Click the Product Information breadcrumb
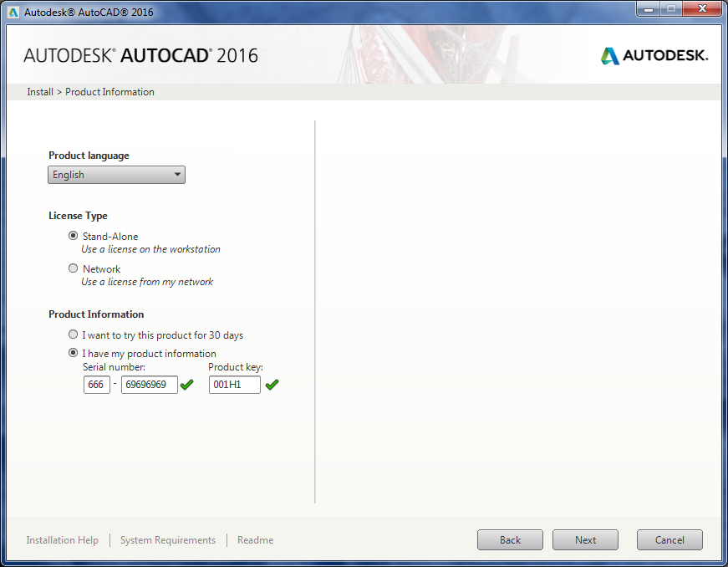The width and height of the screenshot is (728, 567). 109,92
